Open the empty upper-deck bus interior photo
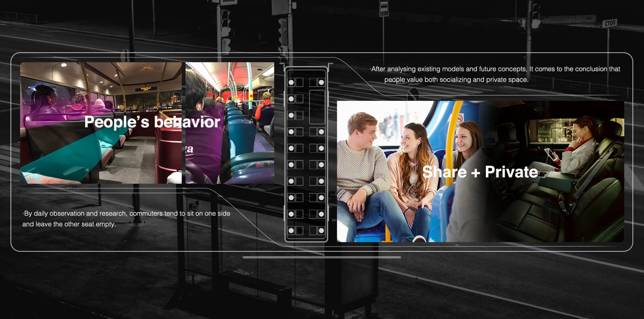 pos(101,123)
